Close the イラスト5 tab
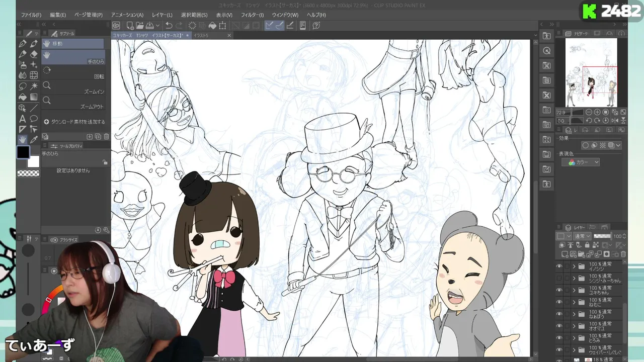Viewport: 644px width, 362px height. click(x=229, y=36)
